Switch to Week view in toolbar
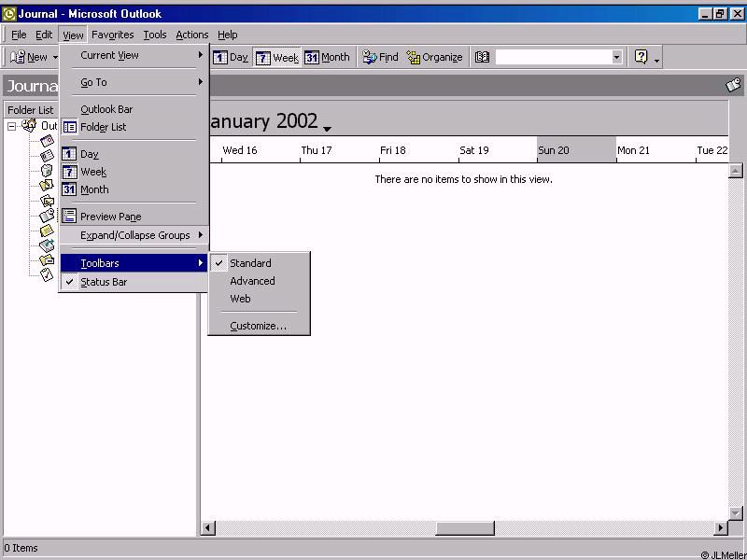Screen dimensions: 747x560 tap(276, 57)
